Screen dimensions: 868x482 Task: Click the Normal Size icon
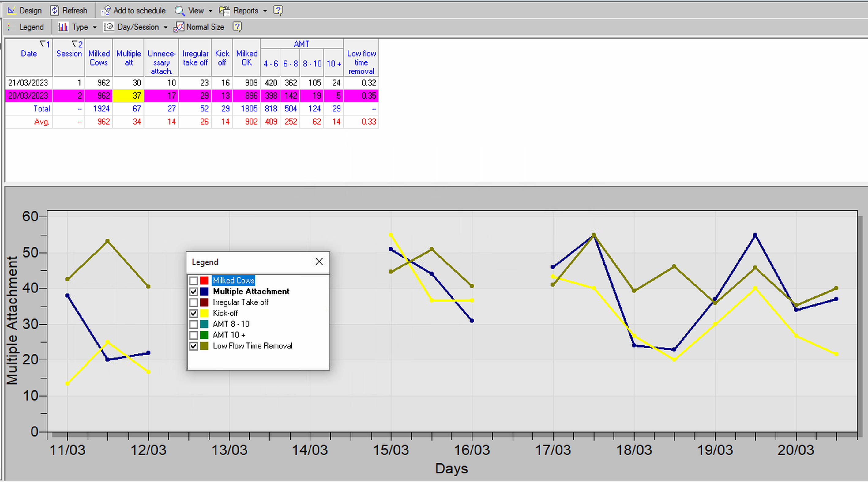point(178,27)
